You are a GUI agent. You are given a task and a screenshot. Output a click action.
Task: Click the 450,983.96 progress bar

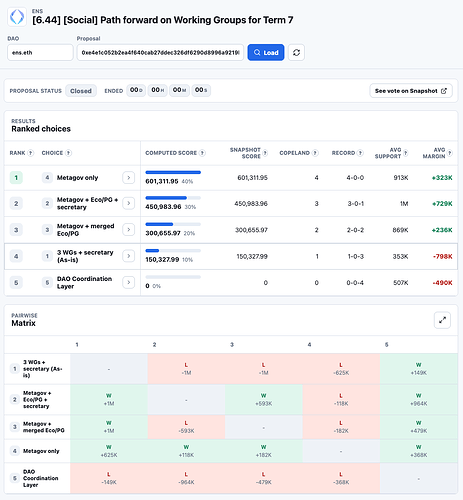[173, 198]
